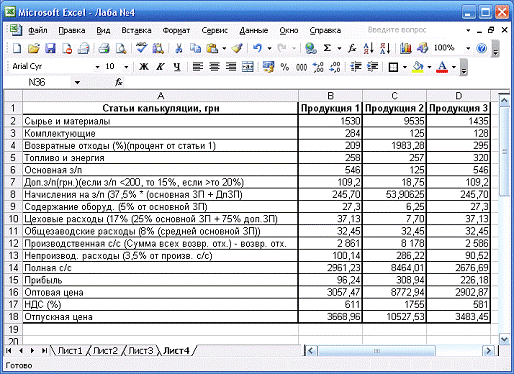Save the workbook with the floppy disk icon
Screen dimensions: 514x374
click(50, 48)
